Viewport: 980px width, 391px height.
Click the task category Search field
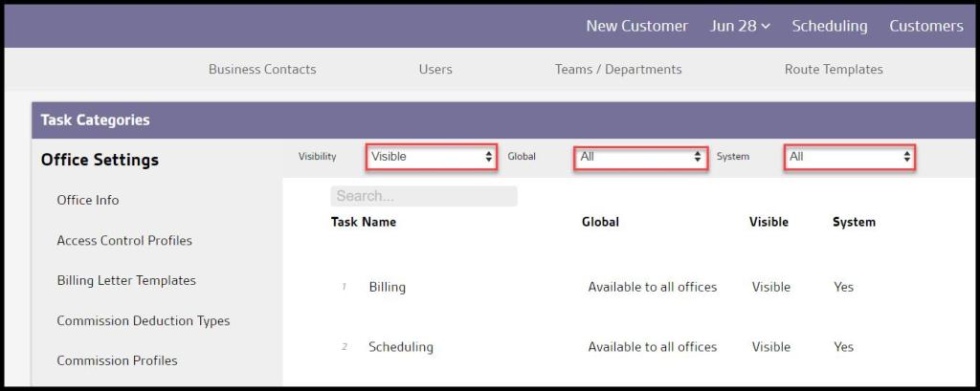tap(423, 196)
